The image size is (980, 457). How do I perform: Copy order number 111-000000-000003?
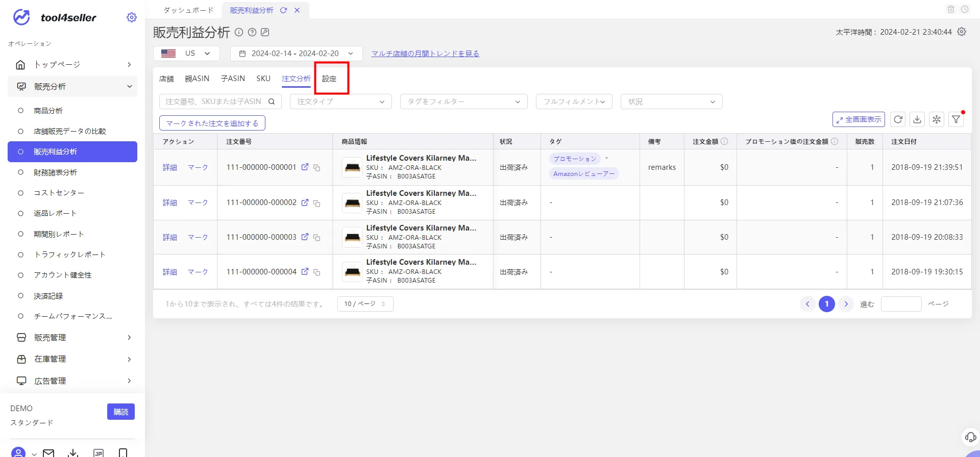(317, 238)
